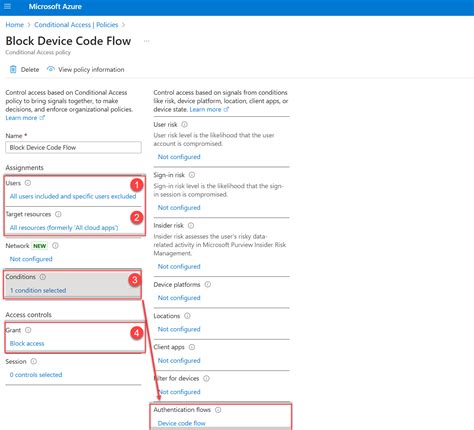The width and height of the screenshot is (474, 430).
Task: Show info tooltip next to Target resources
Action: click(x=58, y=214)
